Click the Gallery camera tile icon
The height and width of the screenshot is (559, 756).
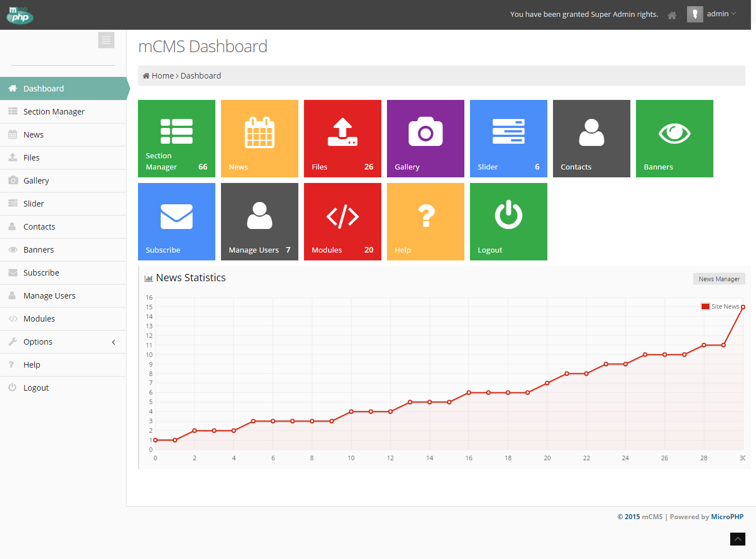pyautogui.click(x=426, y=132)
